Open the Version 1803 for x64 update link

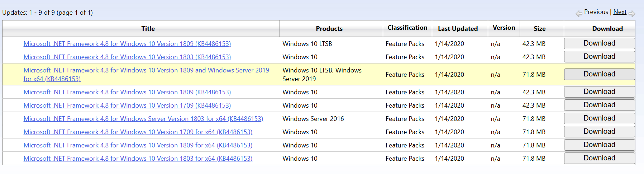(138, 159)
